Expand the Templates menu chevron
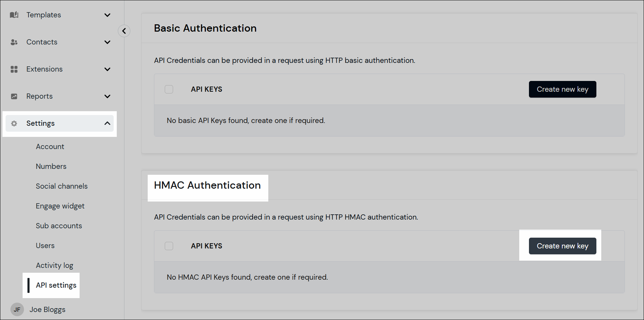The image size is (644, 320). coord(107,15)
